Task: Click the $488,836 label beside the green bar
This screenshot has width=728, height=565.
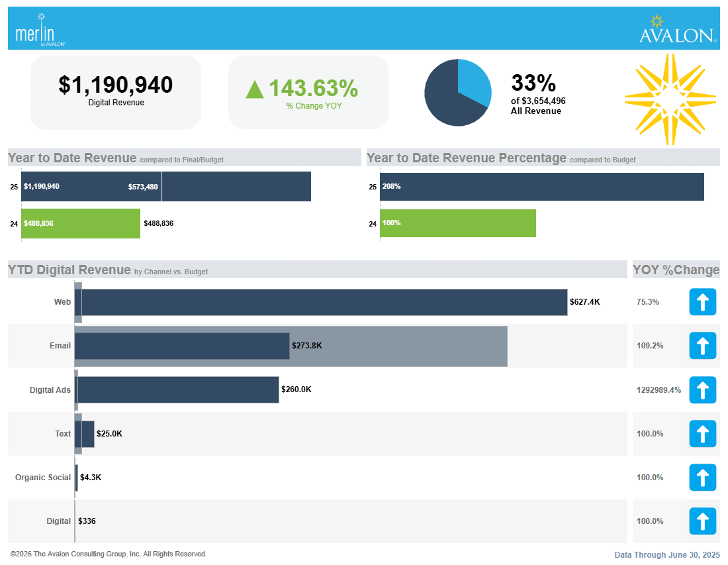Action: (x=158, y=223)
